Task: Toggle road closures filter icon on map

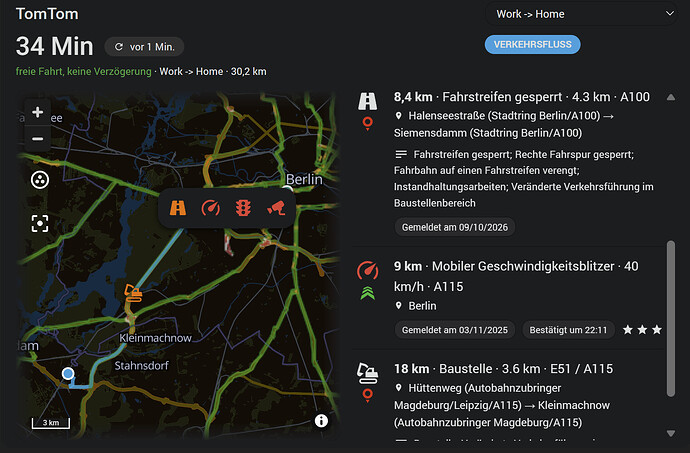Action: tap(178, 208)
